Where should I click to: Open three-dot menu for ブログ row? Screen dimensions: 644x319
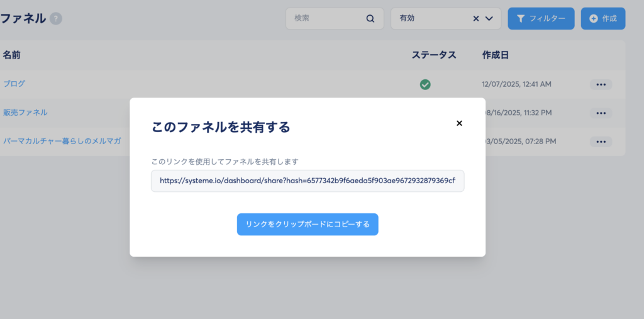click(x=601, y=84)
